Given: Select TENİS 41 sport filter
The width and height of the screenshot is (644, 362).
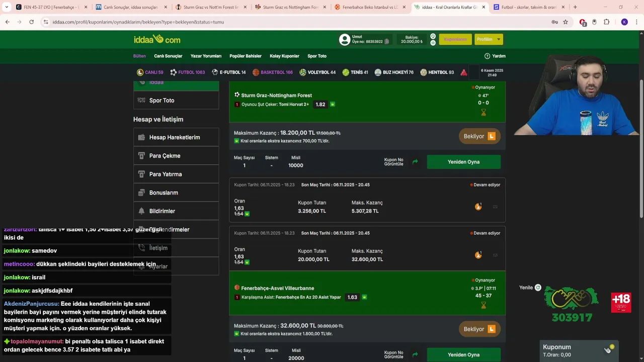Looking at the screenshot, I should [x=355, y=72].
